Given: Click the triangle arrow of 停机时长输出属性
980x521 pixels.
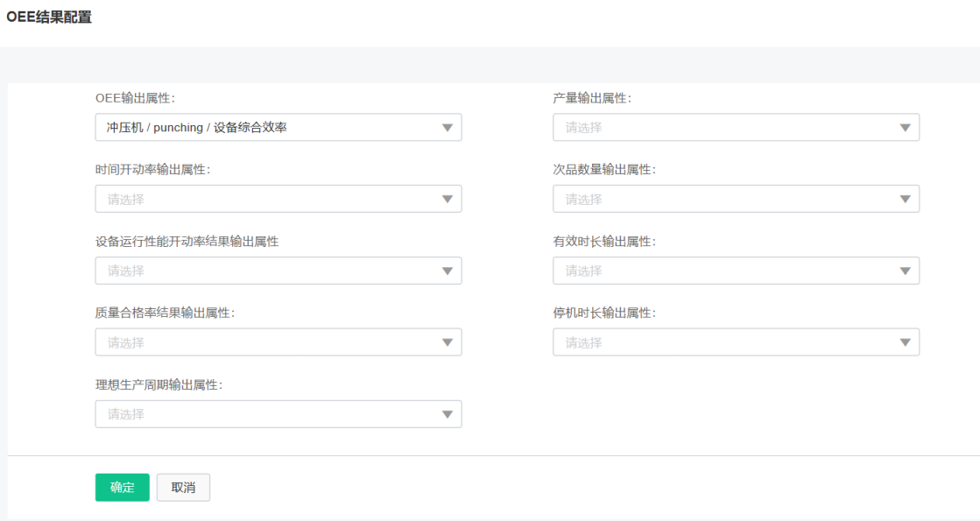Looking at the screenshot, I should 905,342.
